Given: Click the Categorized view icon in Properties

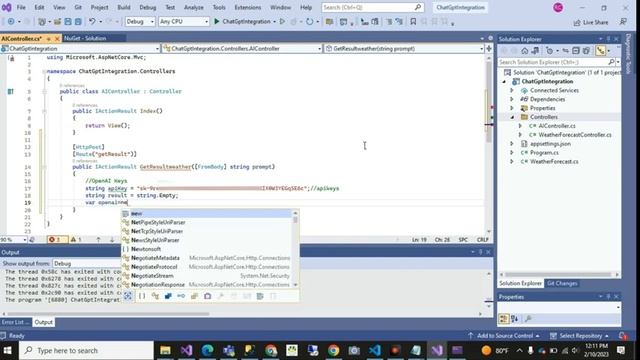Looking at the screenshot, I should tap(504, 319).
